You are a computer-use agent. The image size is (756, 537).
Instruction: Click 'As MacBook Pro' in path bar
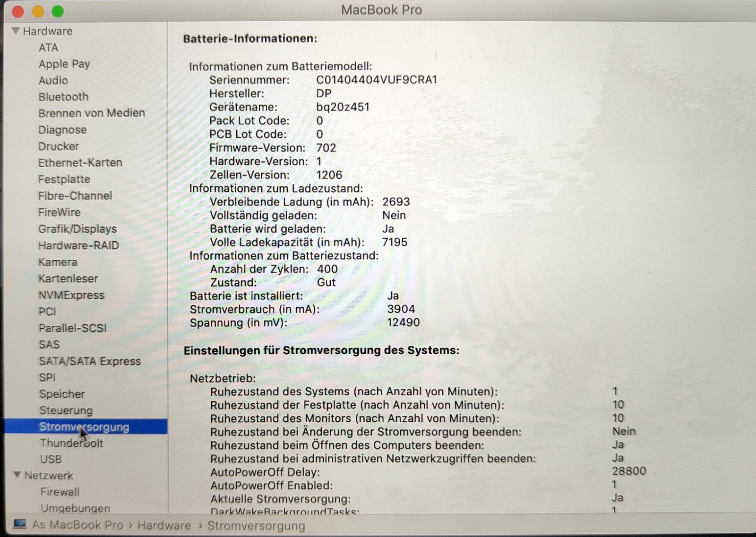pos(77,525)
